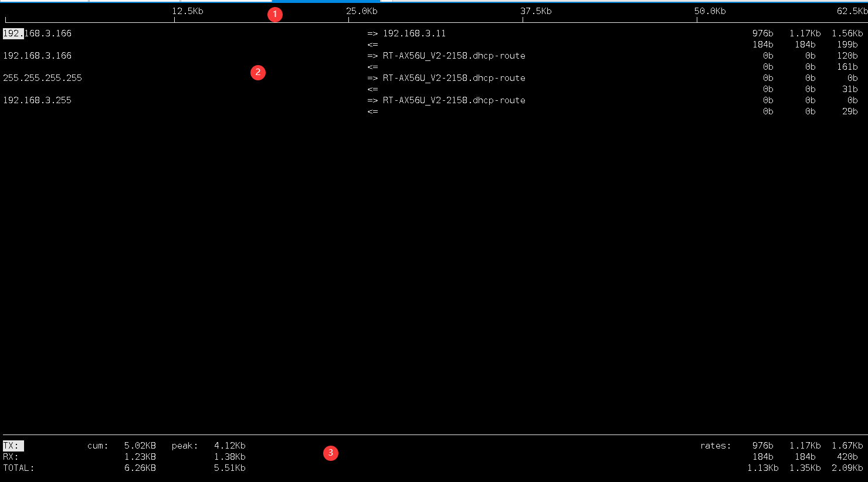Click the 50.0Kb scale marker
The height and width of the screenshot is (482, 868).
point(710,11)
